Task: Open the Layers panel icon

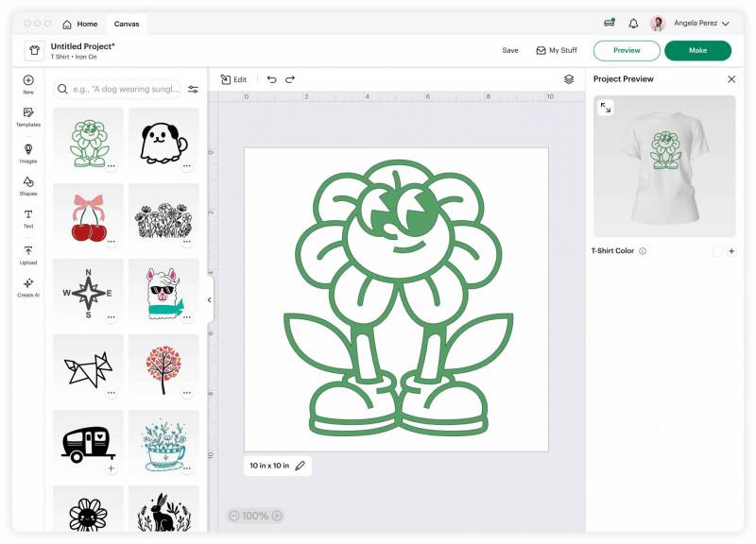Action: (569, 79)
